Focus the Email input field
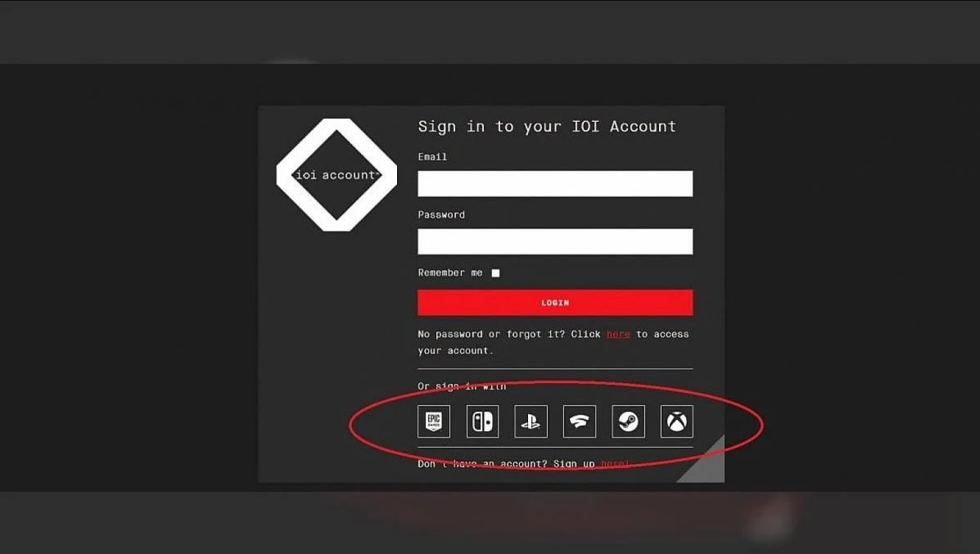Screen dimensions: 980x554 click(x=555, y=183)
